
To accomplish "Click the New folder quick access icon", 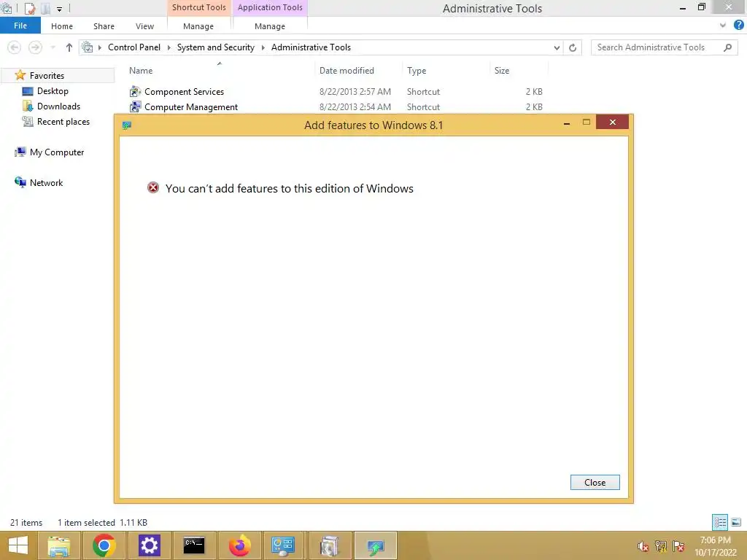I will tap(46, 8).
